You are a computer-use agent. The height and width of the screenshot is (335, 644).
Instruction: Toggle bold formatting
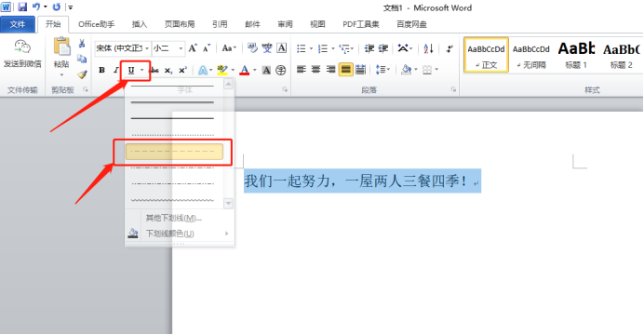(101, 70)
